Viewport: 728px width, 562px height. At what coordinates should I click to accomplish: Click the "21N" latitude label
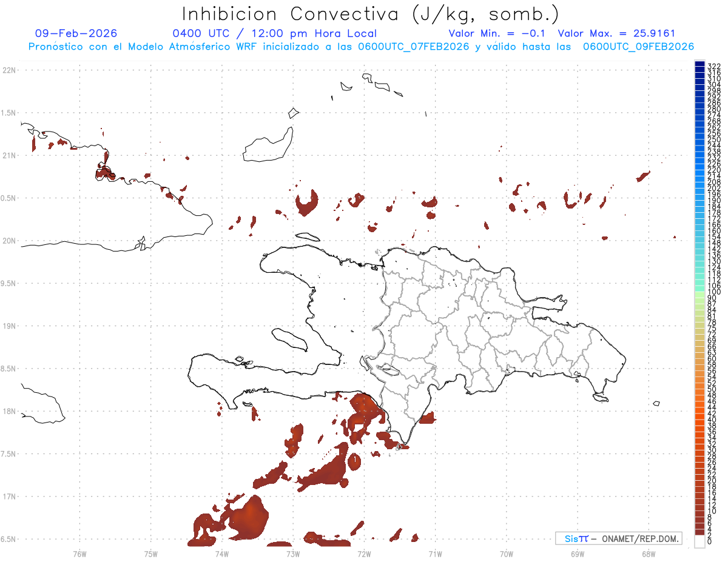[8, 156]
